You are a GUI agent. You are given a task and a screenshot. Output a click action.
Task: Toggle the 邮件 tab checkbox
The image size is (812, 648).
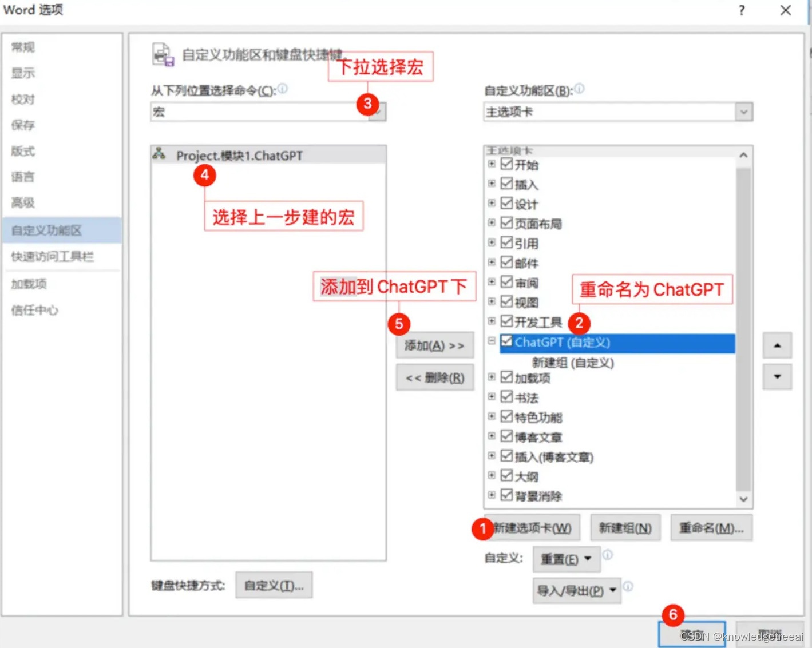point(506,262)
